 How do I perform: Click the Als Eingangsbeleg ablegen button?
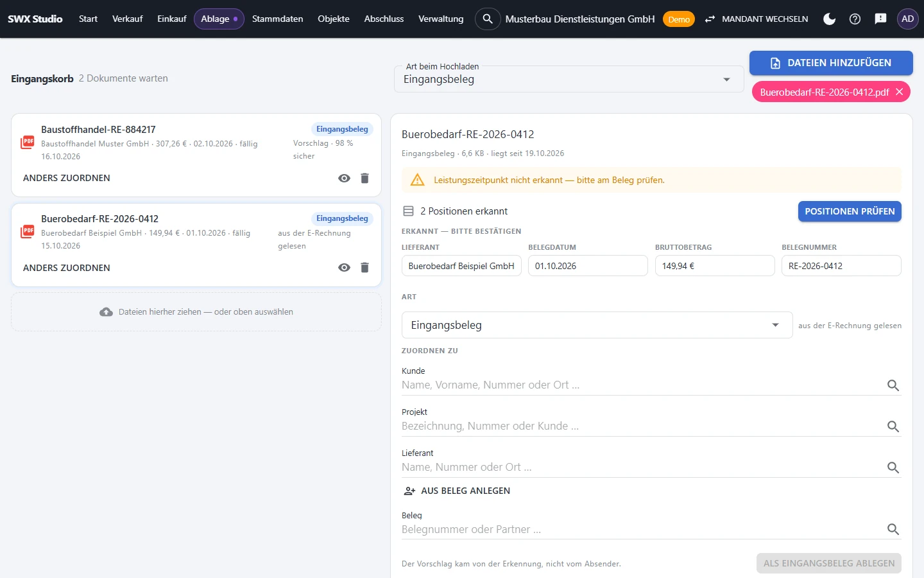click(829, 563)
